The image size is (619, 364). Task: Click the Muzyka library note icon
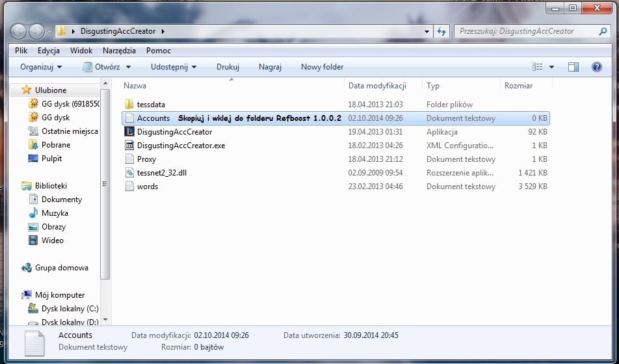point(33,213)
